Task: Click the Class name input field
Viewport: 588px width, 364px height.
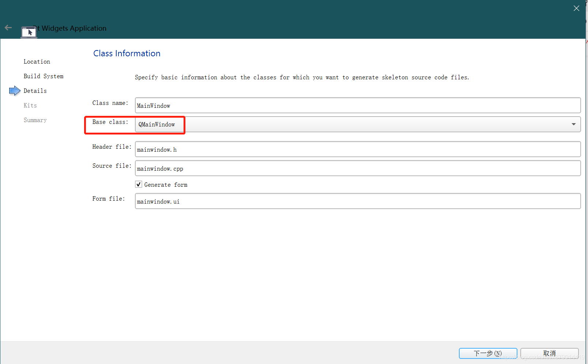Action: pyautogui.click(x=358, y=105)
